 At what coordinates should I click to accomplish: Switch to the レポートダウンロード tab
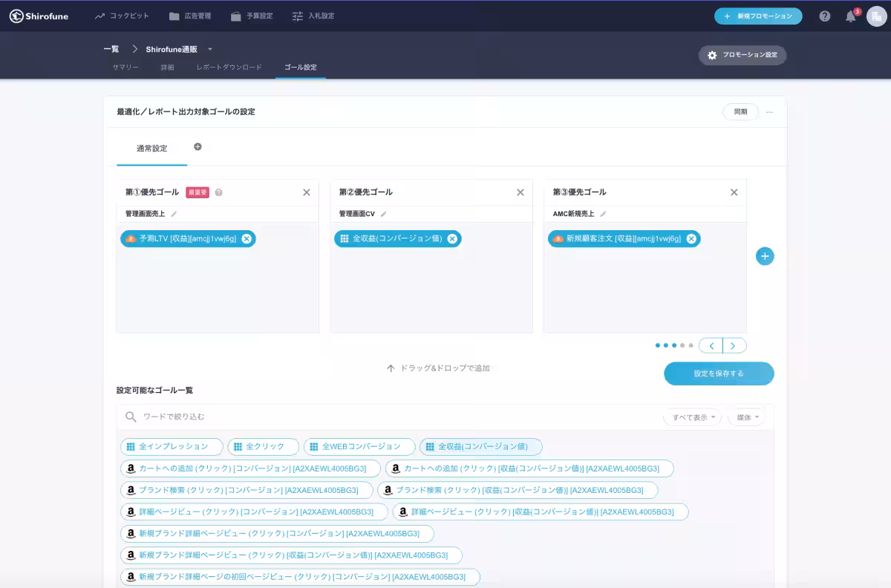pos(229,68)
